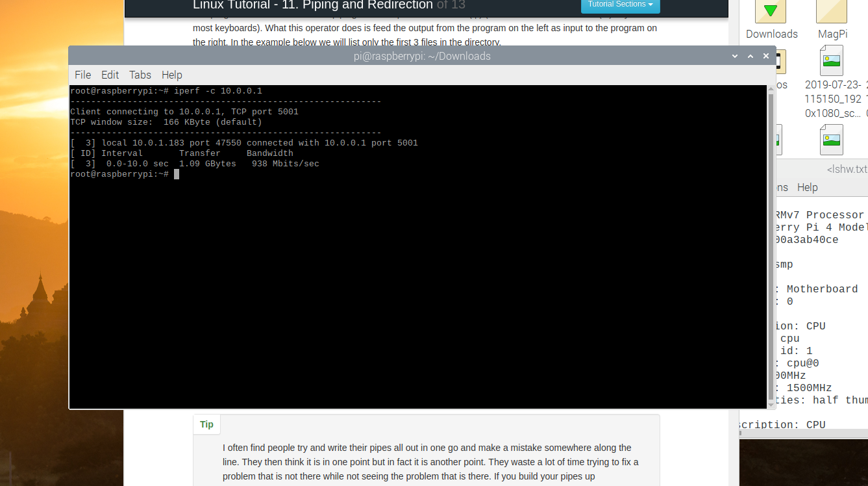Viewport: 868px width, 486px height.
Task: Minimize the terminal with the down-chevron button
Action: [735, 57]
